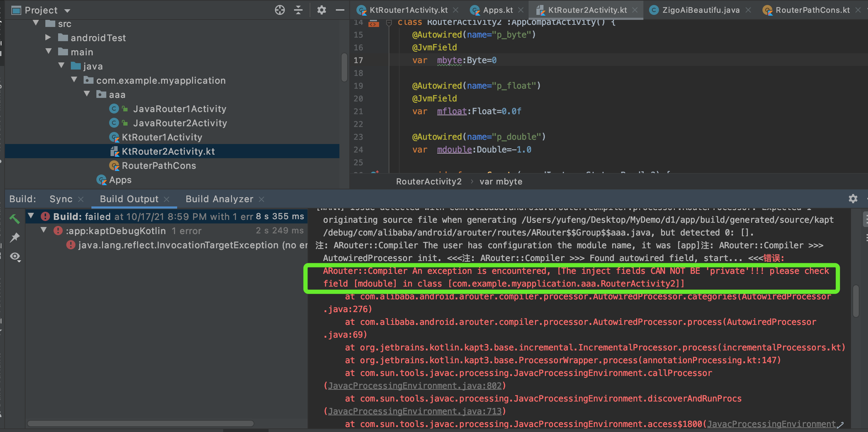The width and height of the screenshot is (868, 432).
Task: Click the JavacProcessingEnvironment.java:802 link
Action: [x=415, y=386]
